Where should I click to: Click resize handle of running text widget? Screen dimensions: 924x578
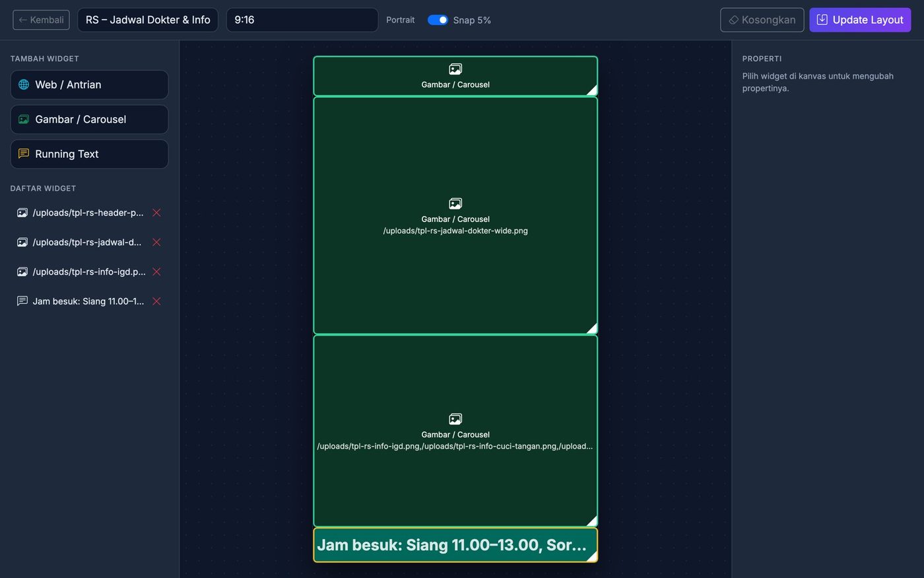[592, 556]
